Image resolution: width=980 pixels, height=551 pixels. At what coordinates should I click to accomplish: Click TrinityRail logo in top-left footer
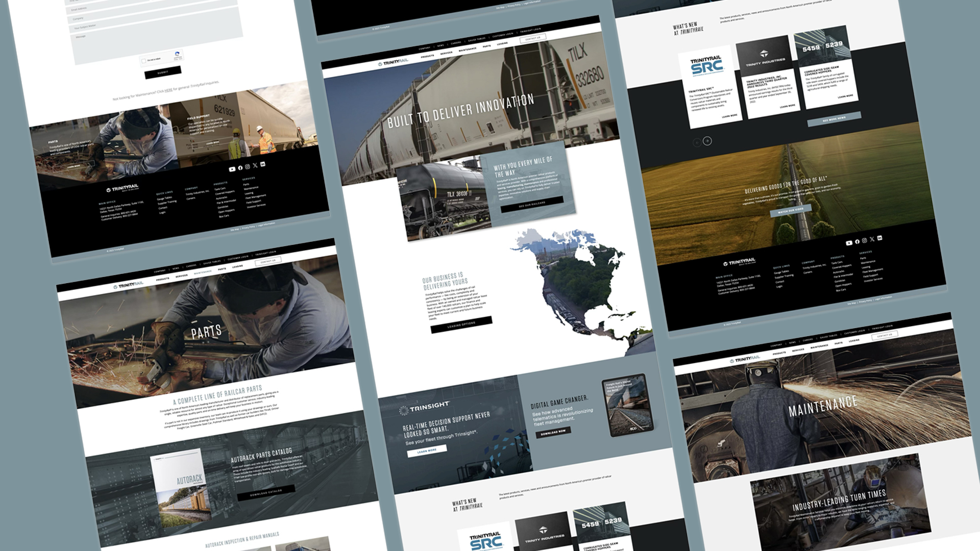click(x=122, y=188)
